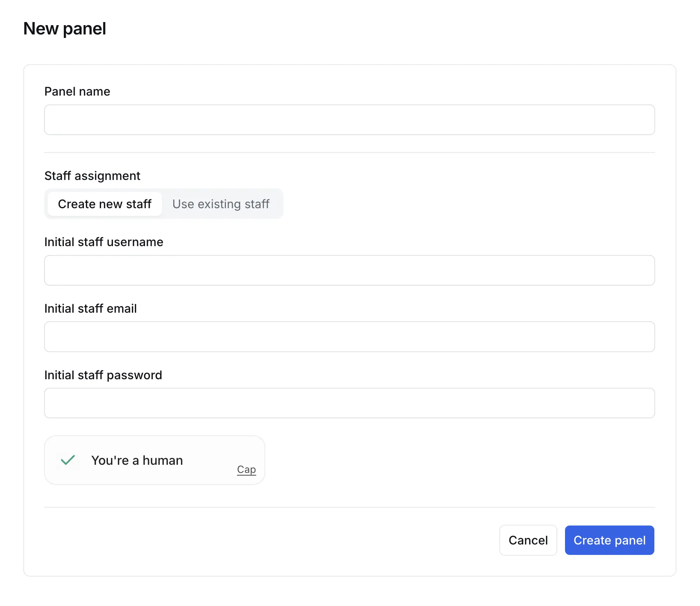This screenshot has height=606, width=700.
Task: Click the Create panel button
Action: pyautogui.click(x=610, y=540)
